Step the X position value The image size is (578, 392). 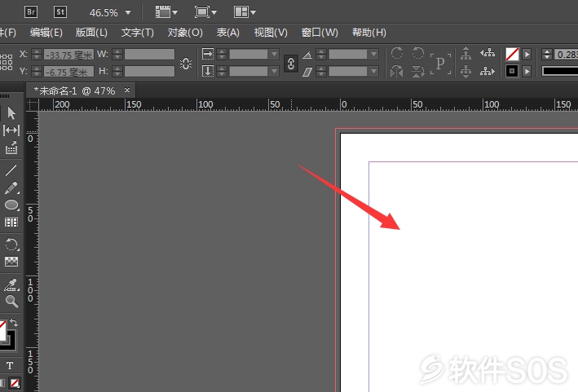click(37, 55)
